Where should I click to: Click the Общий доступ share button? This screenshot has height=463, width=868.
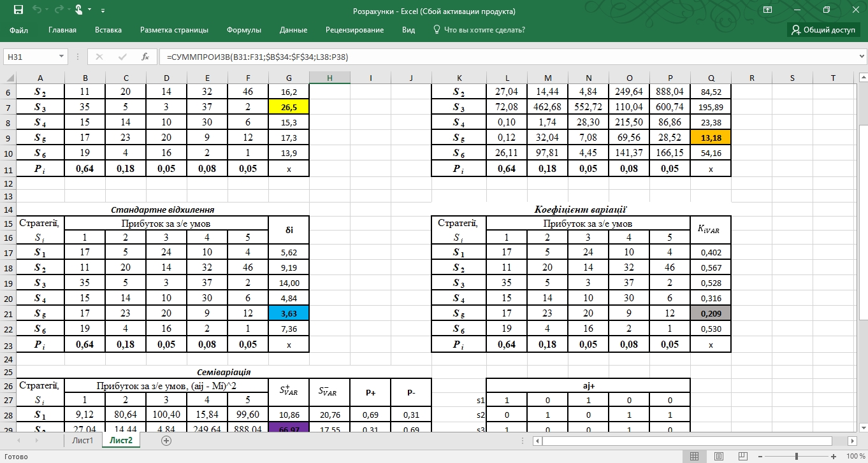click(824, 30)
